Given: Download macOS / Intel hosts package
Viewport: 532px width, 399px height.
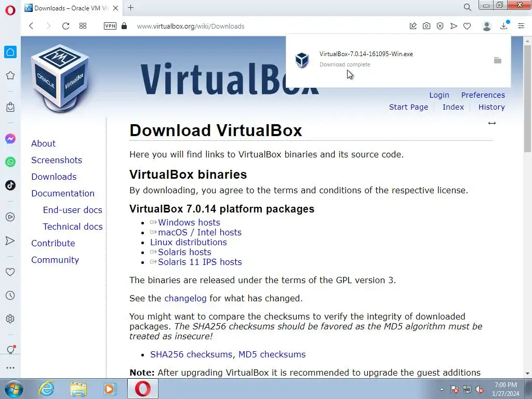Looking at the screenshot, I should tap(199, 232).
